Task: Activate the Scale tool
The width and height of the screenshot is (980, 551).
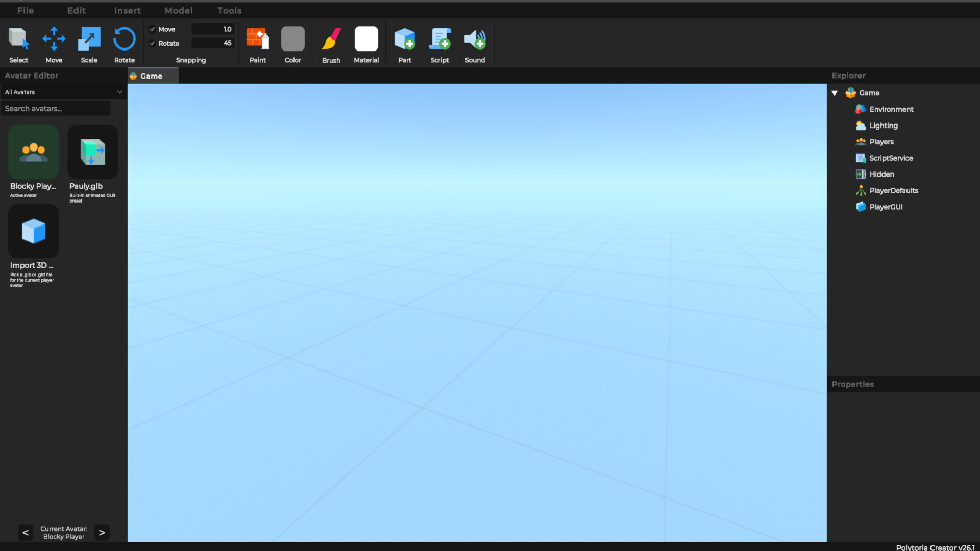Action: (x=89, y=39)
